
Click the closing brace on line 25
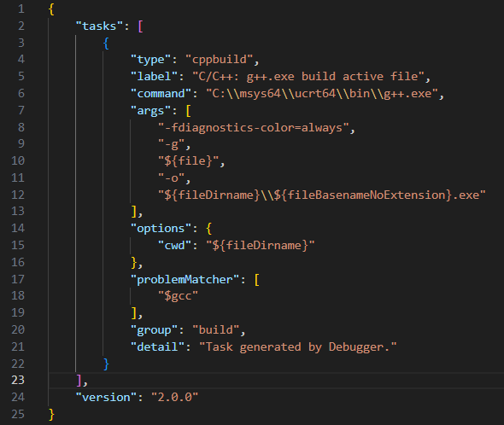(51, 415)
